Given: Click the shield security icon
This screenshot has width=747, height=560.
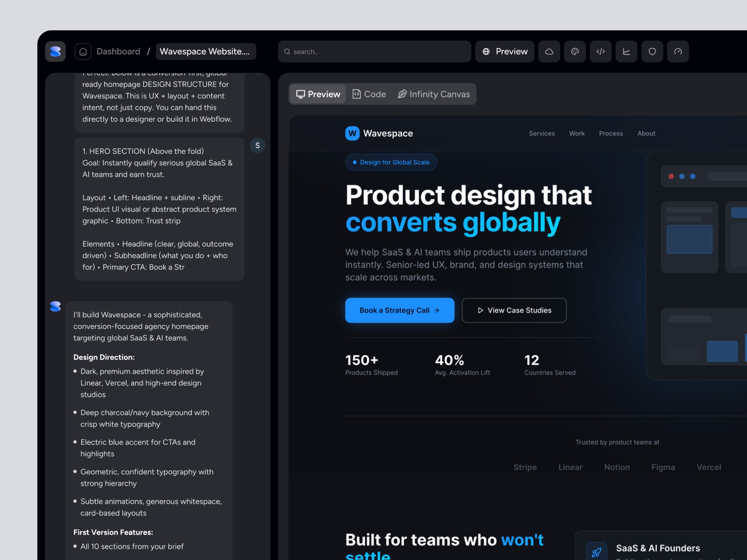Looking at the screenshot, I should tap(652, 51).
